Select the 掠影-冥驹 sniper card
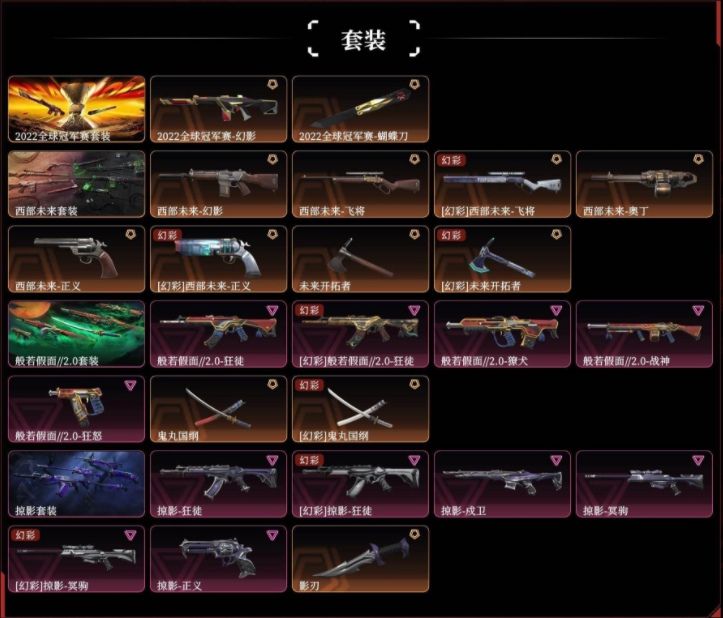Screen dimensions: 723x618 point(645,484)
